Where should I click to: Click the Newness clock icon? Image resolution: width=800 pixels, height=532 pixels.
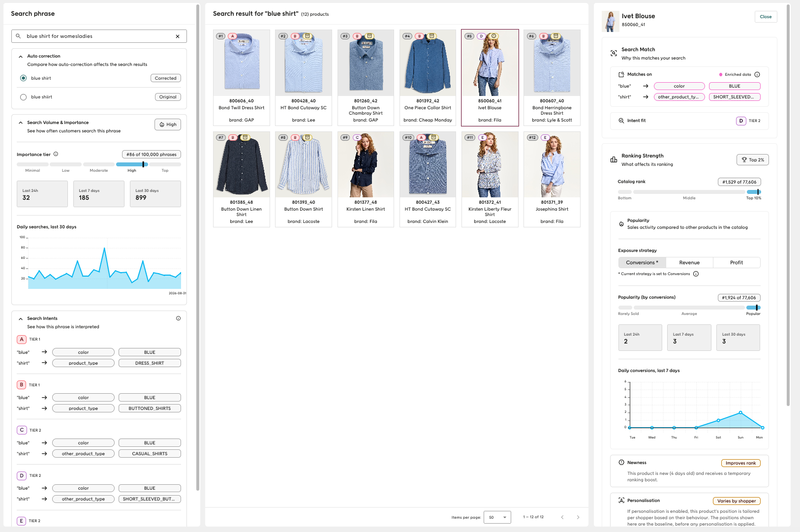pyautogui.click(x=621, y=463)
